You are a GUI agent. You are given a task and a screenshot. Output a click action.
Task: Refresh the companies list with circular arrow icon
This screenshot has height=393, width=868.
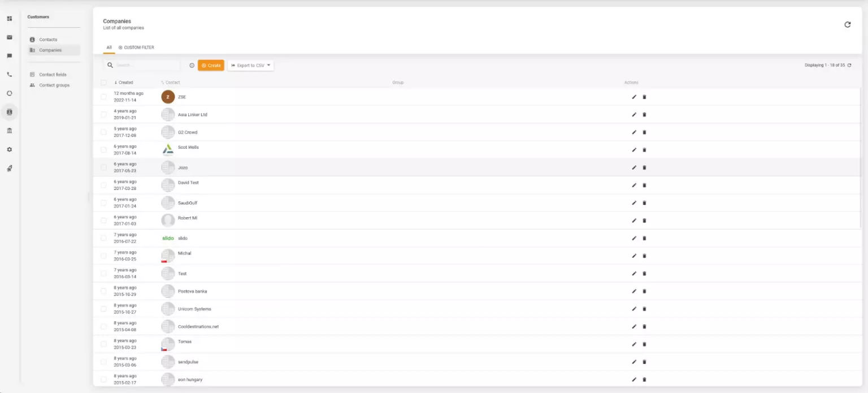point(847,24)
